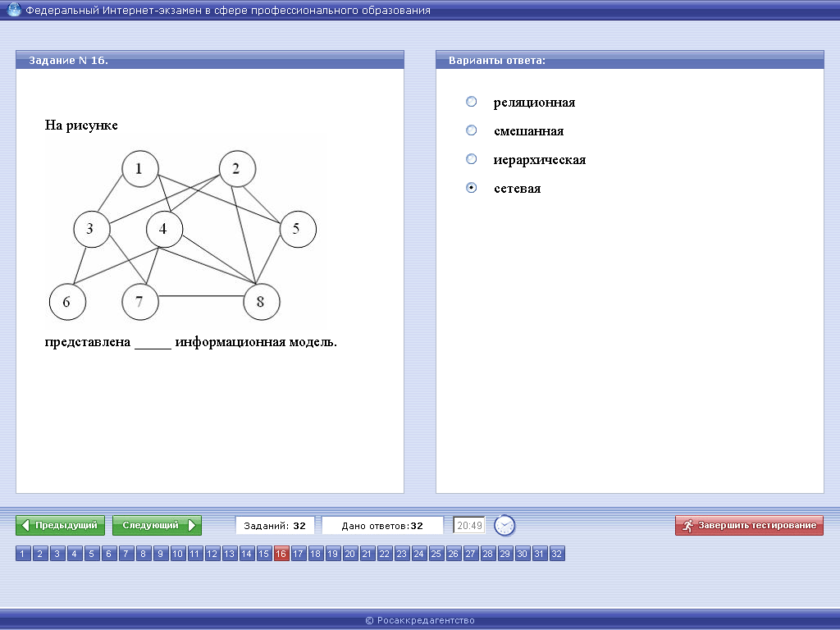Choose the 'иерархическая' answer option
Screen dimensions: 840x630
click(x=471, y=159)
